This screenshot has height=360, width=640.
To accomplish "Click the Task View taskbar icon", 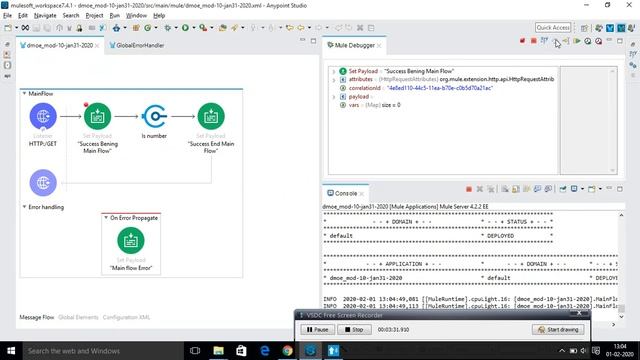I will pos(195,351).
